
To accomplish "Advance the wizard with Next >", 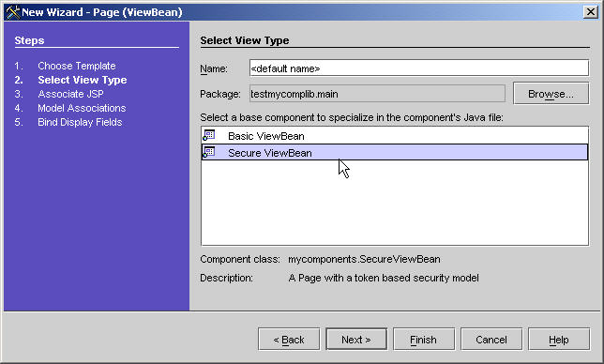I will [x=356, y=340].
